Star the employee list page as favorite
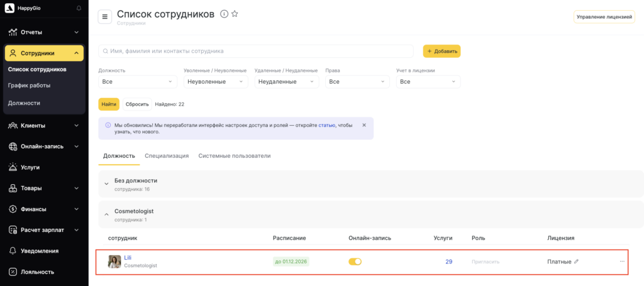This screenshot has height=286, width=644. point(235,14)
